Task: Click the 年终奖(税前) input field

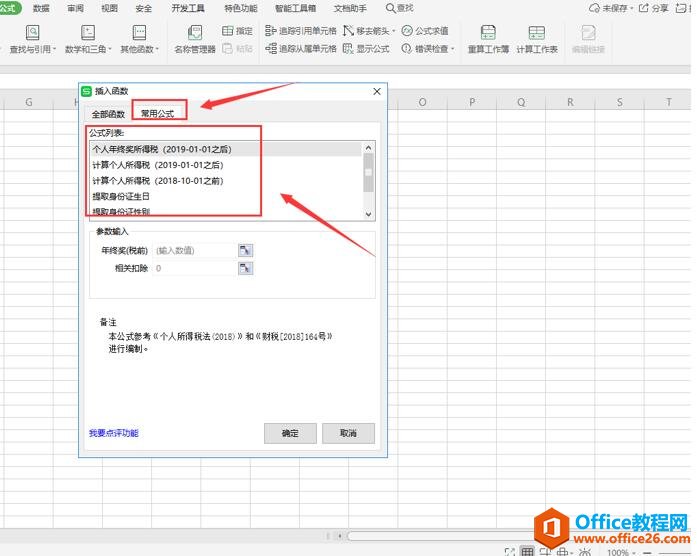Action: [195, 251]
